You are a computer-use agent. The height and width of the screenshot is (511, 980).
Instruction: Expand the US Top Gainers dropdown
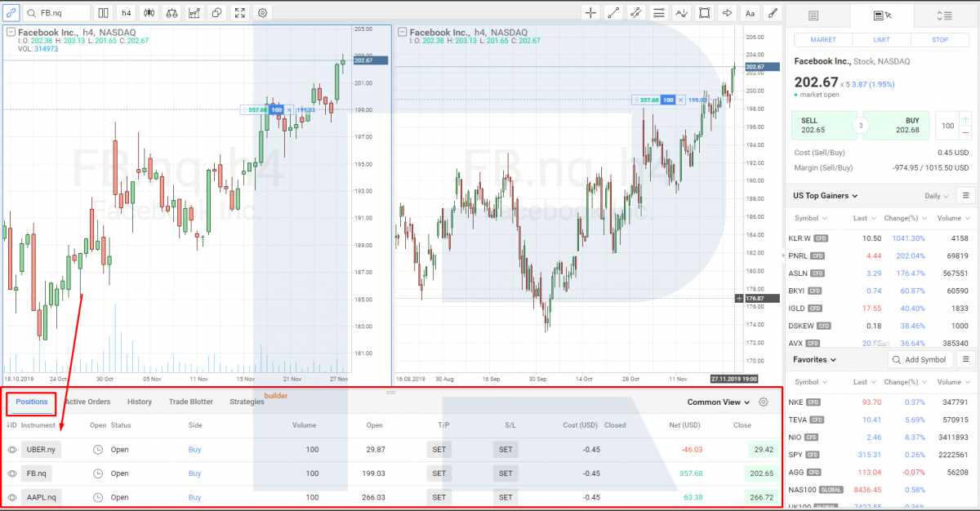pos(826,196)
